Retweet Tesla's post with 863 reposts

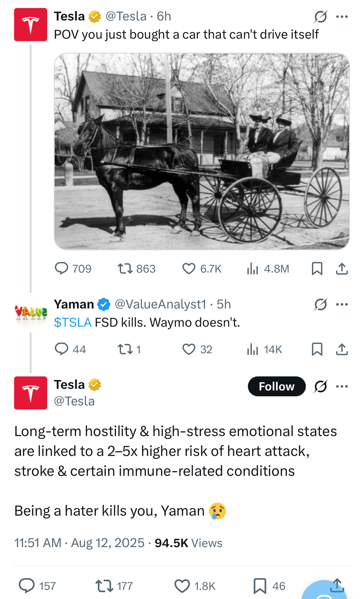click(125, 269)
